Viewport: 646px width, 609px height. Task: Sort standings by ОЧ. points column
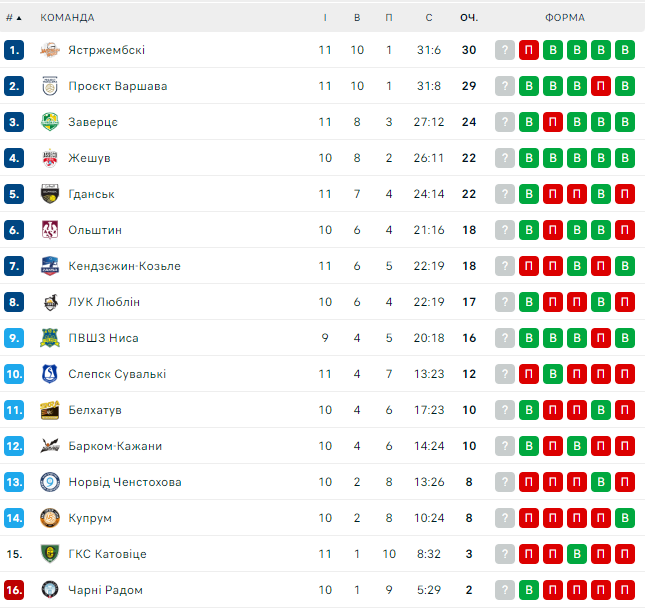click(469, 17)
